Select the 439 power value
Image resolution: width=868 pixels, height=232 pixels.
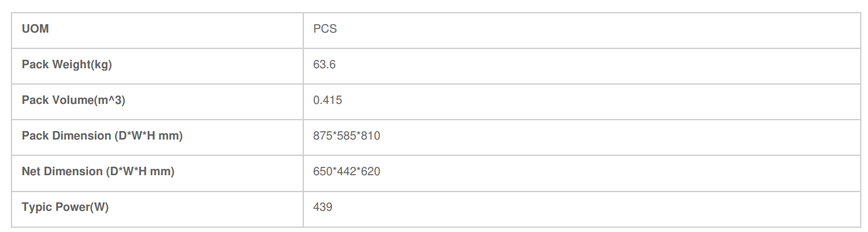point(323,207)
